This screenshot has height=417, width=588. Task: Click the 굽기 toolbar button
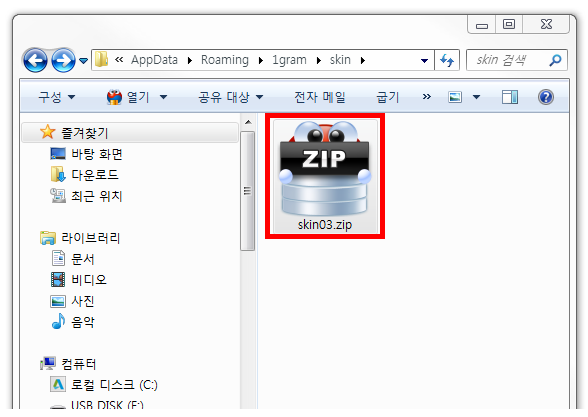coord(387,97)
